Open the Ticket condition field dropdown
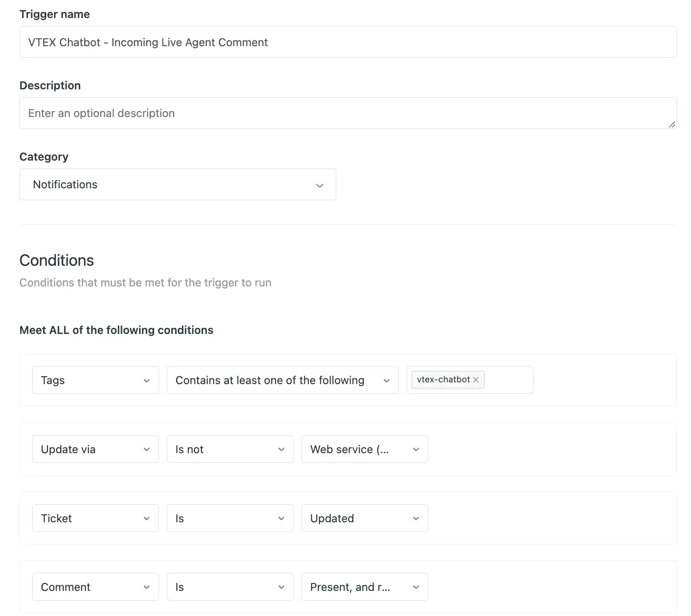The height and width of the screenshot is (616, 691). (x=95, y=518)
